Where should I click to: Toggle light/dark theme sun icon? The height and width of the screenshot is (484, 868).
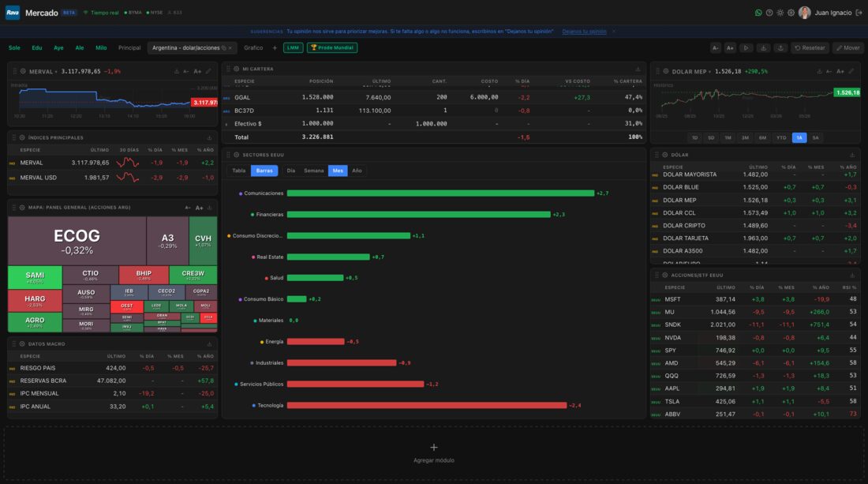780,13
